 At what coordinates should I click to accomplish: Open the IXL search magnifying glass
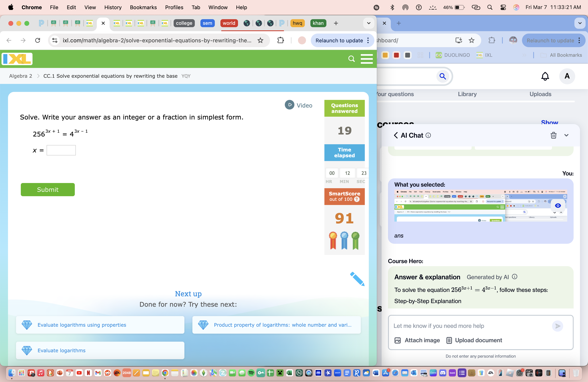coord(351,59)
